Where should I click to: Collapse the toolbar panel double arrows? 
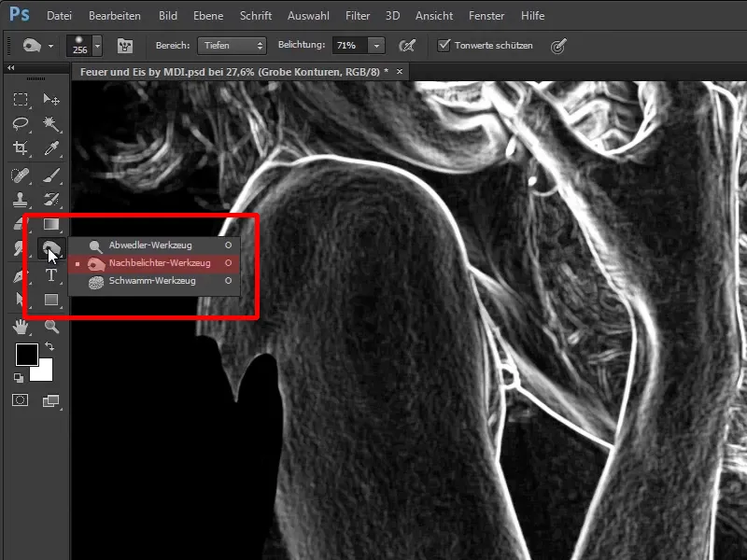(10, 67)
